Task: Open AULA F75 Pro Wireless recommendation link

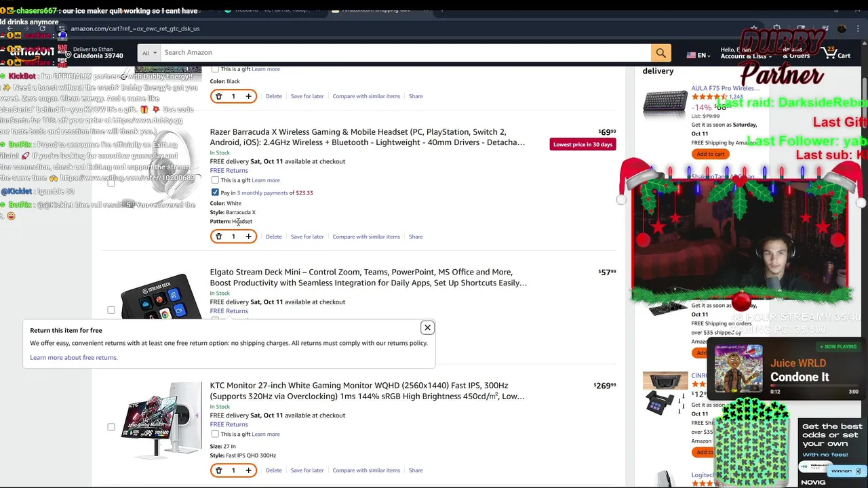Action: coord(725,88)
